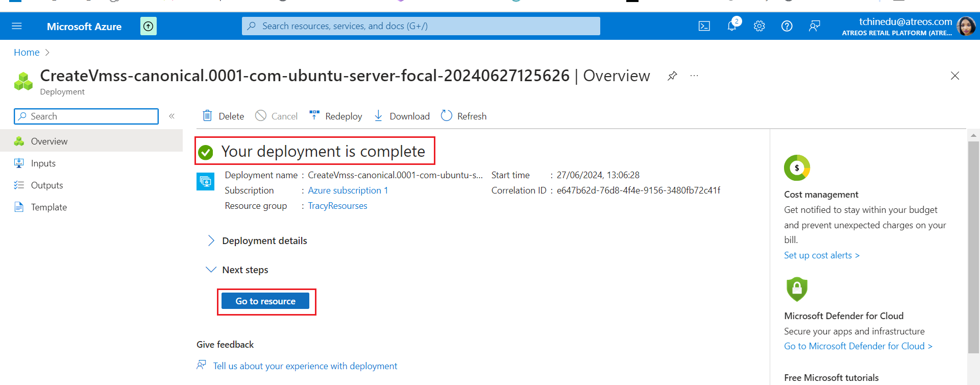Click the deployment name value CreateVmss-canonical
Screen dimensions: 980x385
tap(395, 175)
